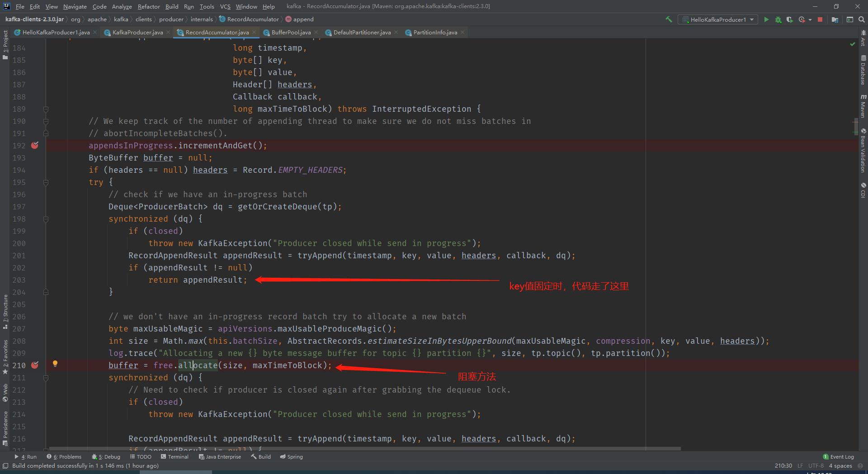Click the light bulb intention icon at line 210
The image size is (868, 474).
(x=55, y=364)
